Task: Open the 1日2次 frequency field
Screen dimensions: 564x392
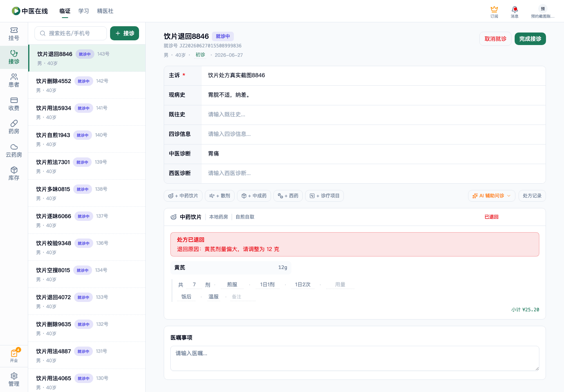Action: (303, 285)
